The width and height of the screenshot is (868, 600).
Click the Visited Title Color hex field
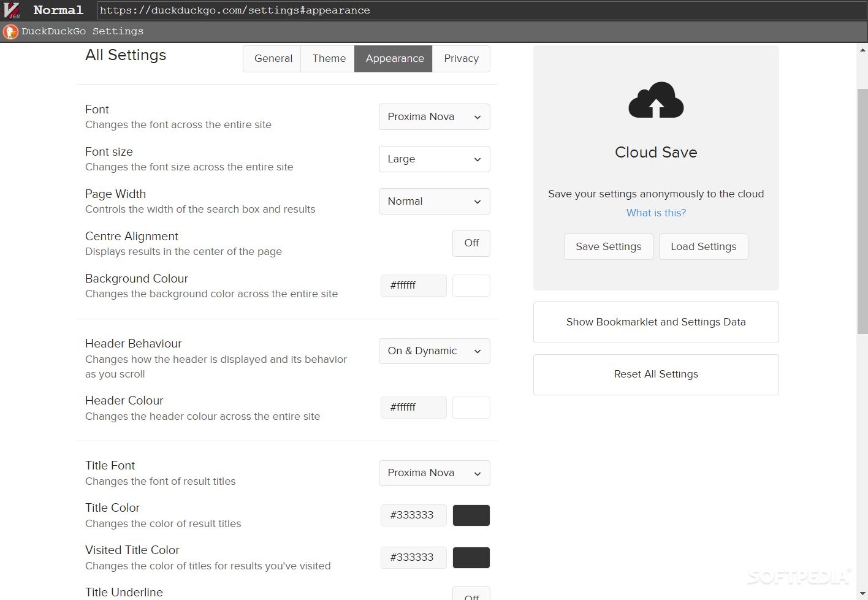click(414, 558)
